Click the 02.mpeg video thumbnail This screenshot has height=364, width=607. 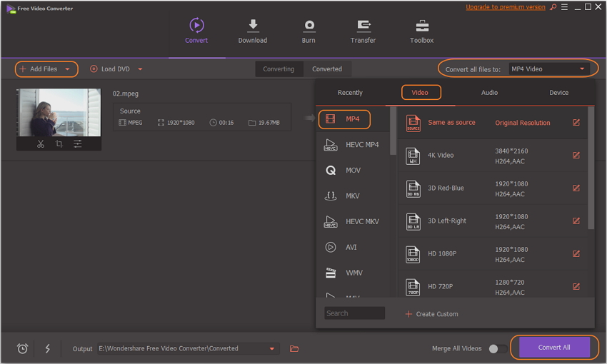(59, 112)
